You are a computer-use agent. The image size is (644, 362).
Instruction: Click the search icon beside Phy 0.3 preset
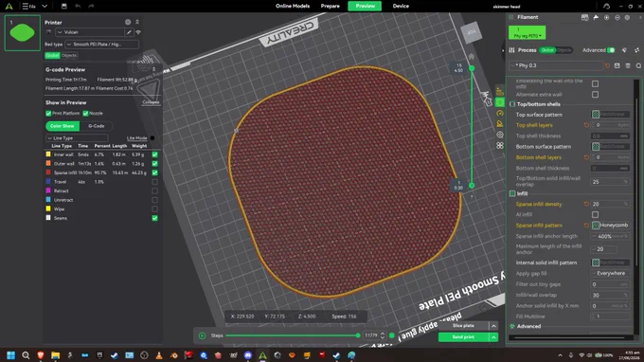point(638,65)
